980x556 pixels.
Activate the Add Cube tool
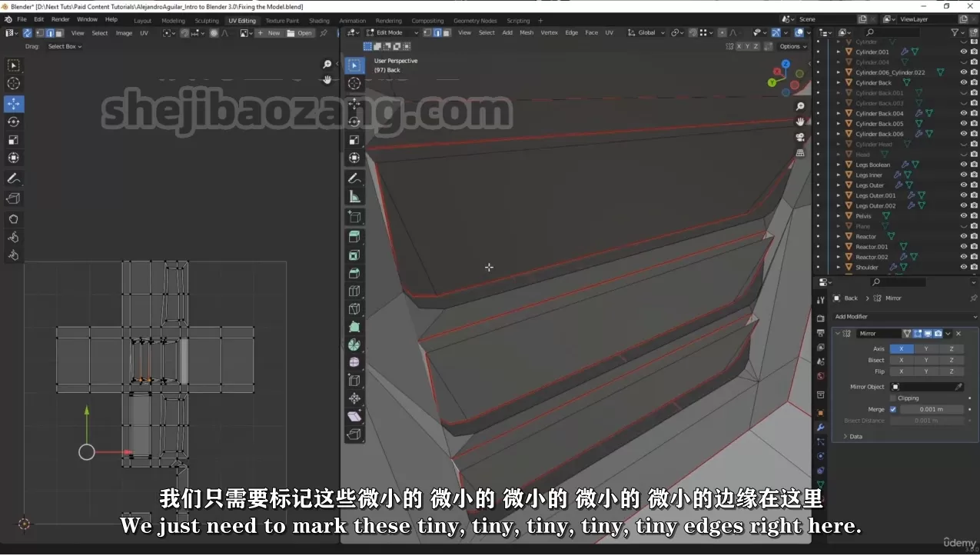coord(354,217)
